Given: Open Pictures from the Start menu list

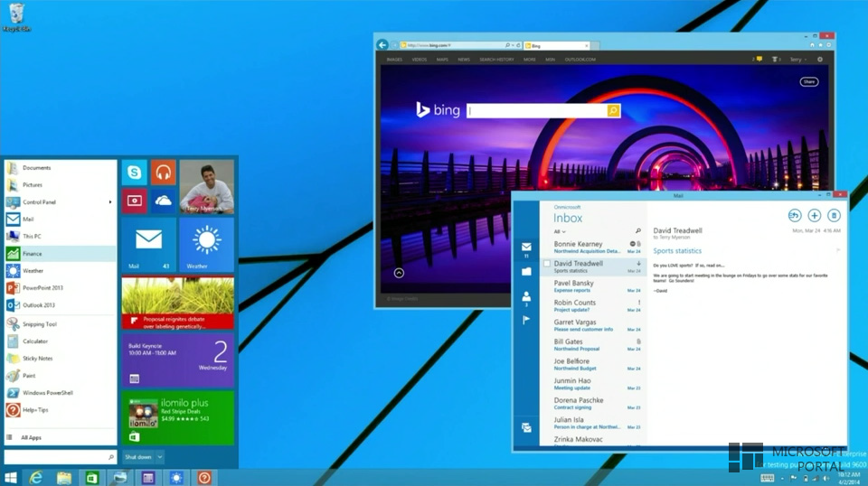Looking at the screenshot, I should 61,184.
